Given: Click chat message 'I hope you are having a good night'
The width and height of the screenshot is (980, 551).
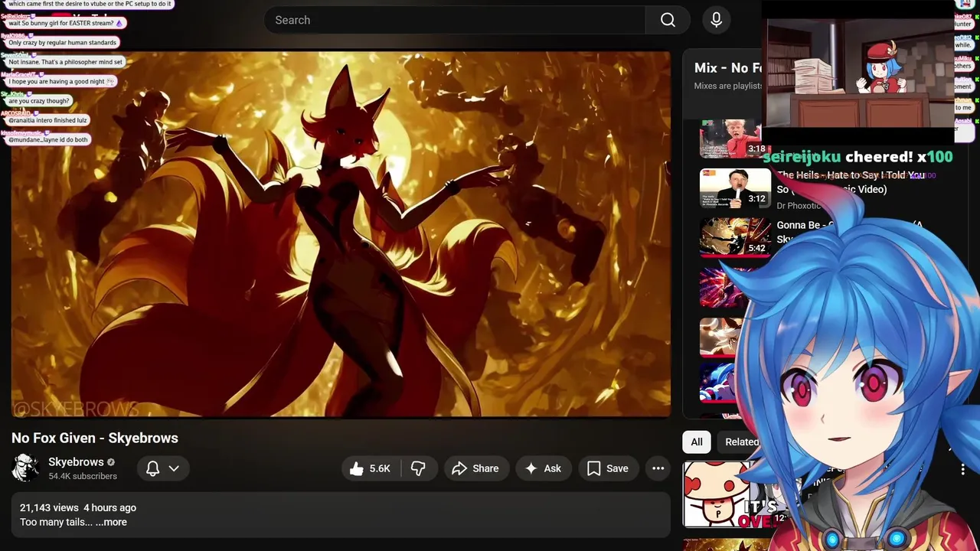Looking at the screenshot, I should coord(61,81).
